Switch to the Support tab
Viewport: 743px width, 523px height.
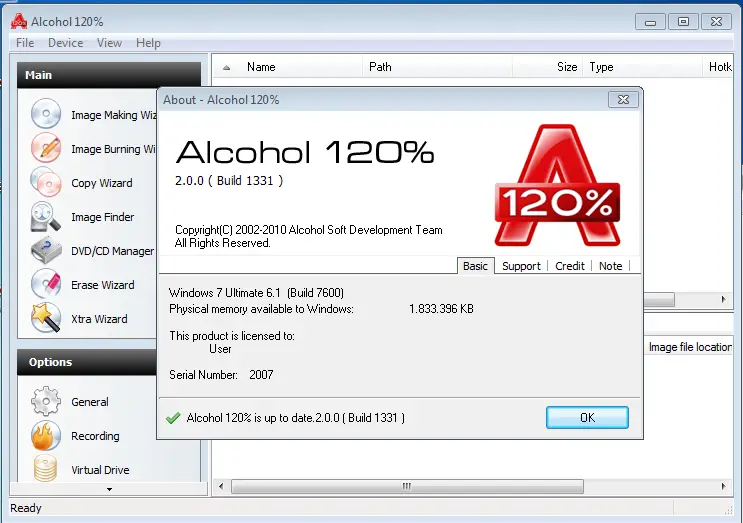[521, 266]
